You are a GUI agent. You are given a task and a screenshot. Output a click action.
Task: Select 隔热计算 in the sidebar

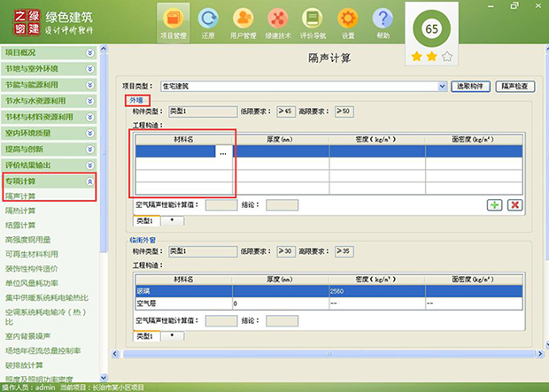pos(20,211)
